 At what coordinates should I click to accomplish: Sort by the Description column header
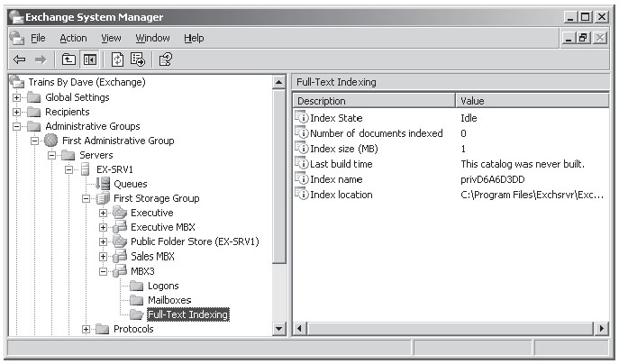[374, 101]
